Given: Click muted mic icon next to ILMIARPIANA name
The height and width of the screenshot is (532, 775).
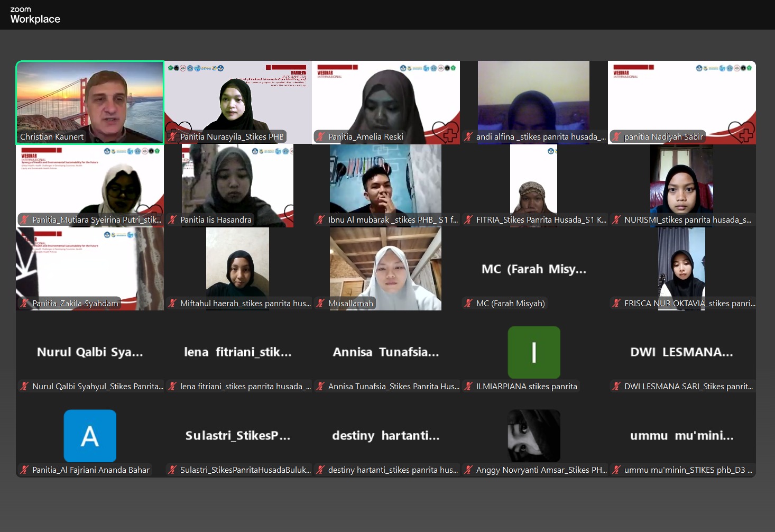Looking at the screenshot, I should pyautogui.click(x=468, y=387).
